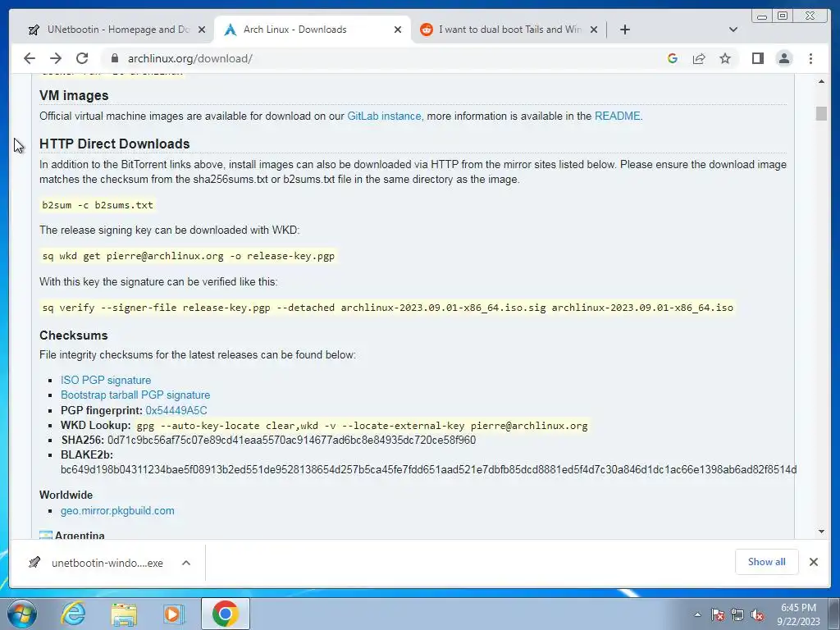
Task: Reload the Arch Linux download page
Action: (82, 58)
